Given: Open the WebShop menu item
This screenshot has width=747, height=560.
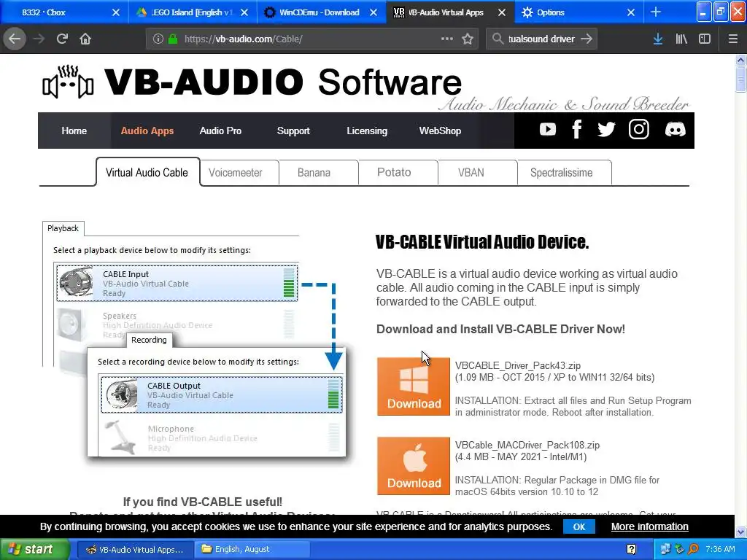Looking at the screenshot, I should pos(440,131).
